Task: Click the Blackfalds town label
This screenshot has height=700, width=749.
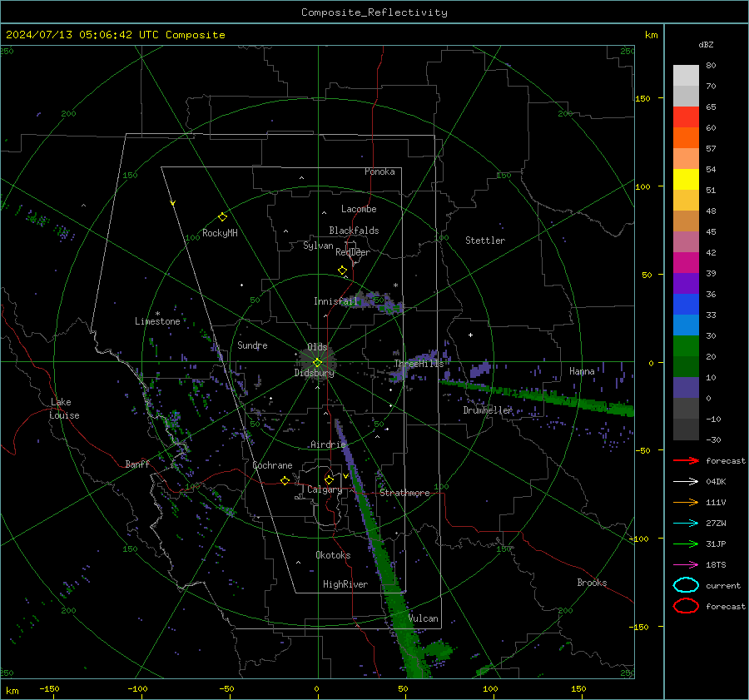Action: pos(354,231)
